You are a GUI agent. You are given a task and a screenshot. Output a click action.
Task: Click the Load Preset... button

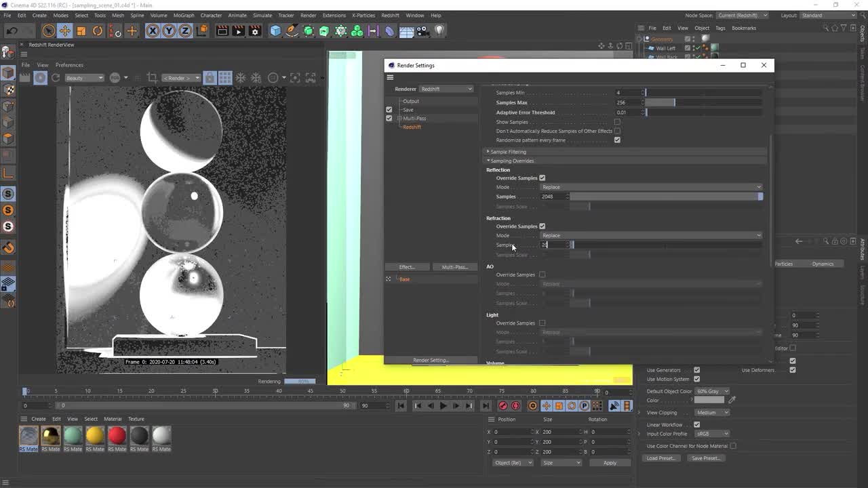click(x=661, y=458)
